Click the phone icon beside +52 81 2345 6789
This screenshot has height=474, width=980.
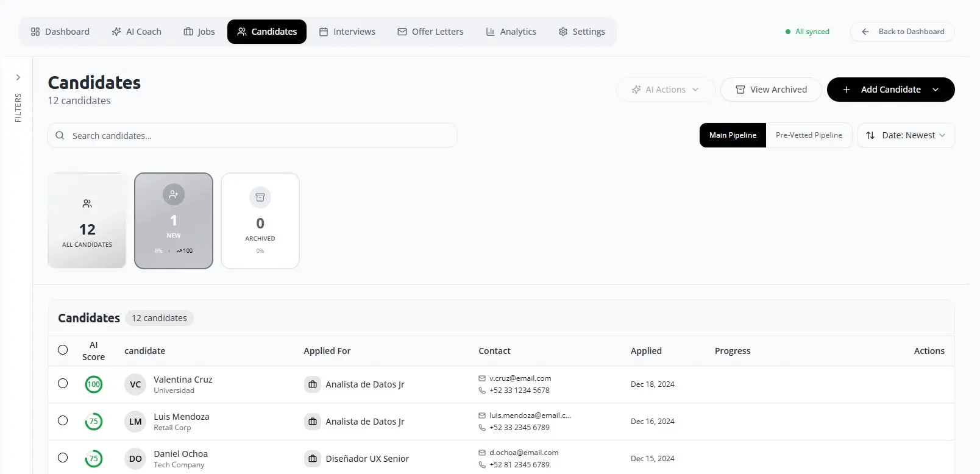[x=482, y=465]
